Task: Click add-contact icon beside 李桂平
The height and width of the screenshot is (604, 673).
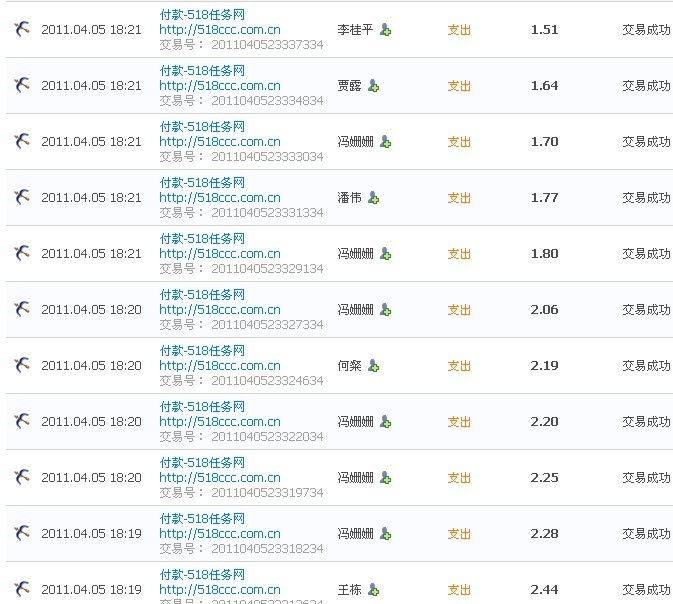Action: click(385, 30)
